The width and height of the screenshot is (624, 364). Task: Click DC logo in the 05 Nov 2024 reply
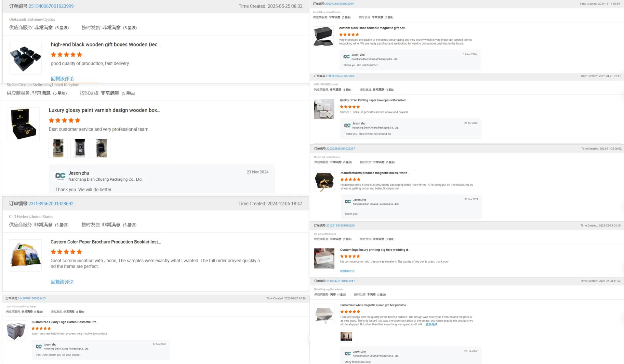tap(348, 202)
